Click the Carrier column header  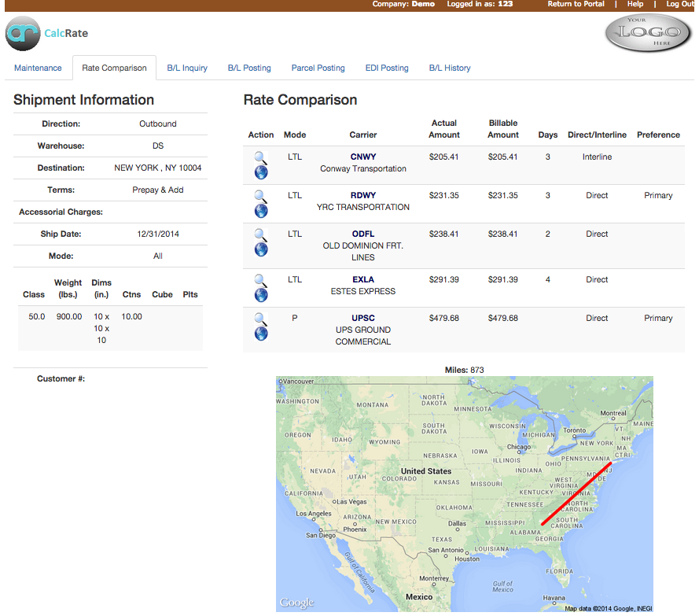[x=363, y=135]
